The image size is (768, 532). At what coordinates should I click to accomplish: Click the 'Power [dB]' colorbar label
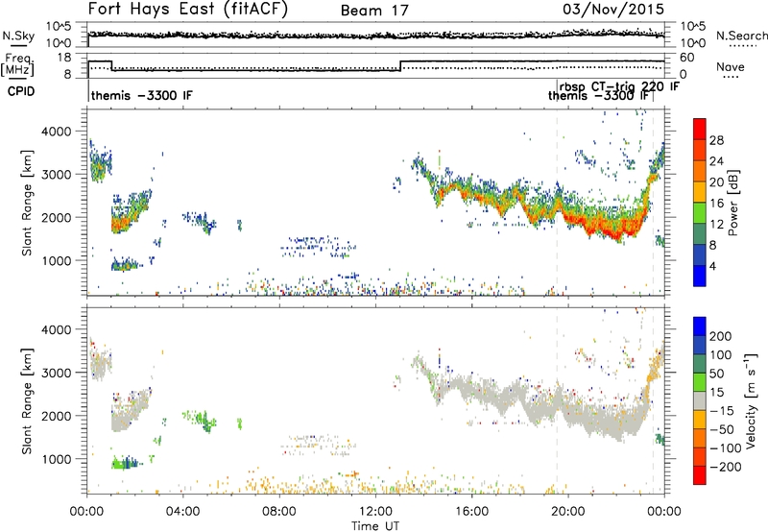tap(732, 203)
